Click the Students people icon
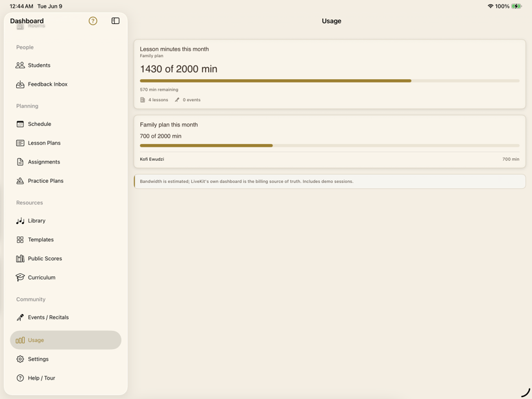532x399 pixels. tap(20, 65)
